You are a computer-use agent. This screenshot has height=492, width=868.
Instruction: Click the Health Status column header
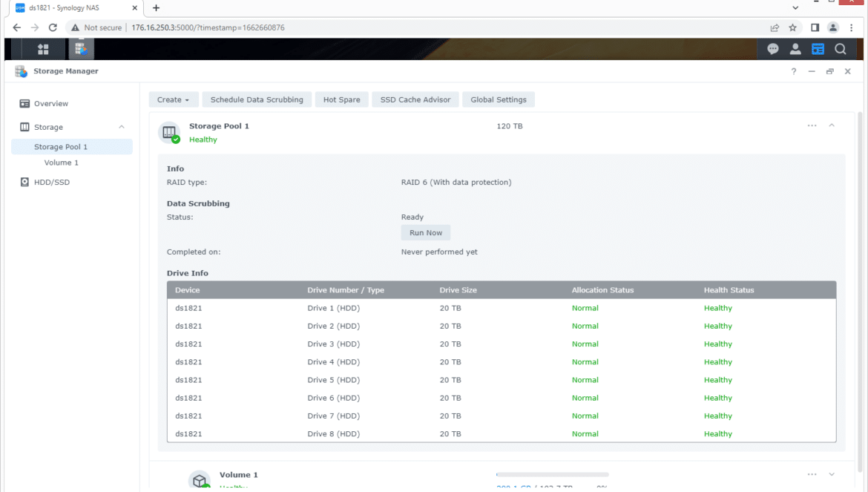(729, 290)
